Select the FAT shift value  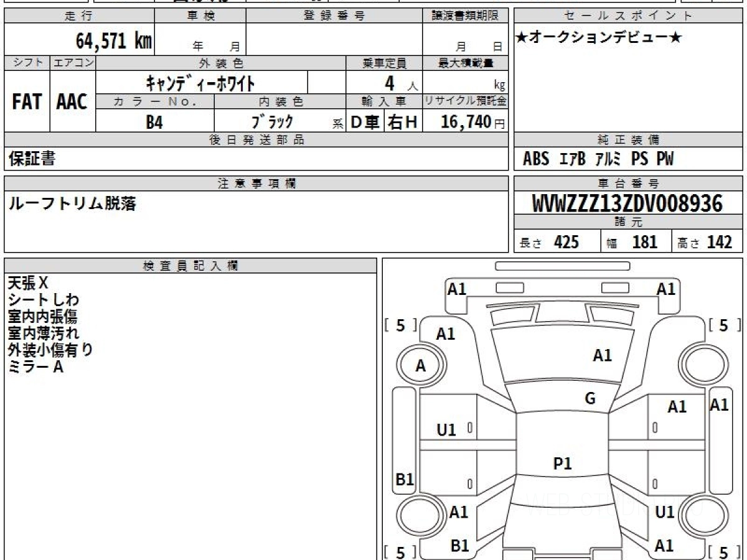(x=27, y=102)
